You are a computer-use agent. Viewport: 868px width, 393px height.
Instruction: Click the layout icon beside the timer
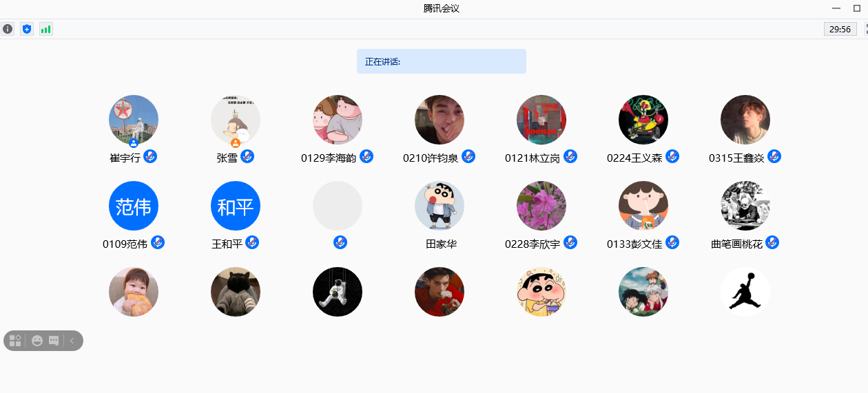tap(865, 29)
